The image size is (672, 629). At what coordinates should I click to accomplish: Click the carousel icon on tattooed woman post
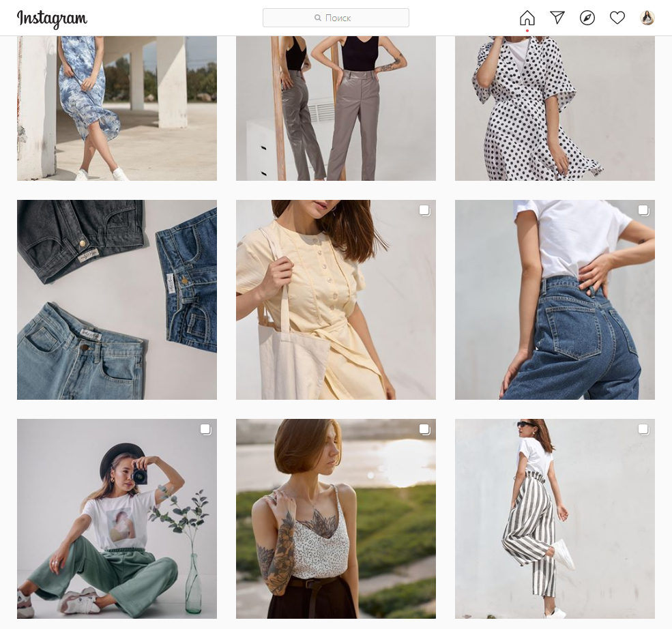[x=424, y=429]
